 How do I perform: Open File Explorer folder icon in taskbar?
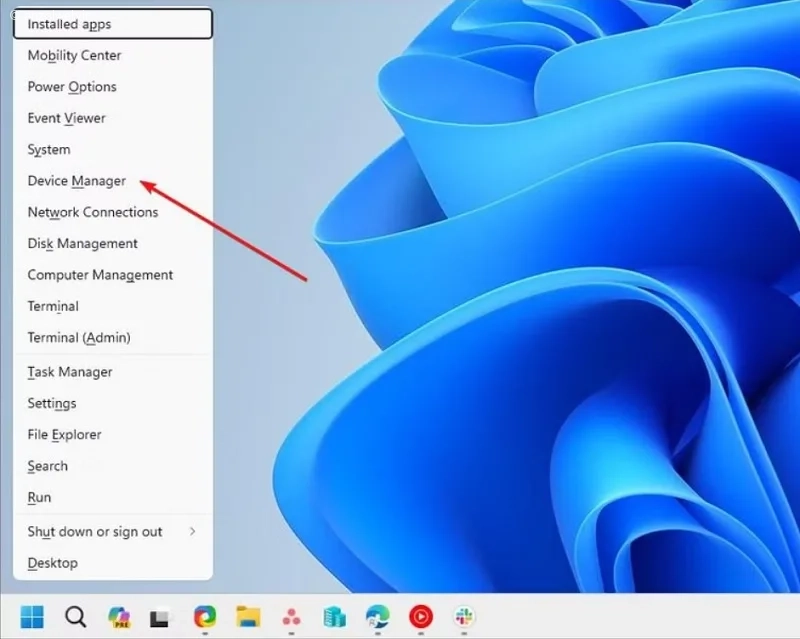coord(248,617)
